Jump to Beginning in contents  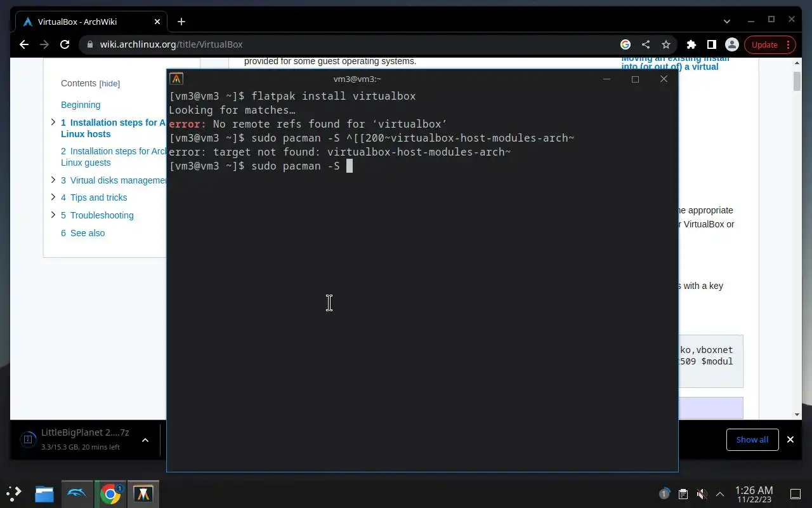point(81,105)
